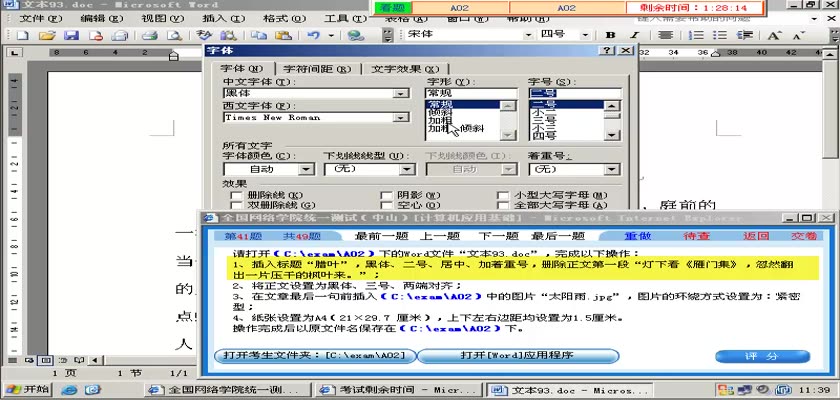Viewport: 840px width, 400px height.
Task: Check the 双删除线 checkbox
Action: [x=235, y=205]
